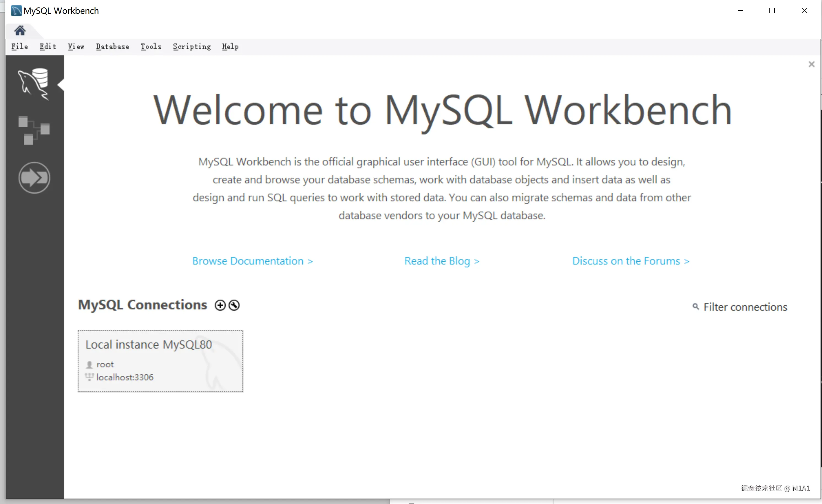
Task: Open the manage connections wrench icon
Action: [x=234, y=305]
